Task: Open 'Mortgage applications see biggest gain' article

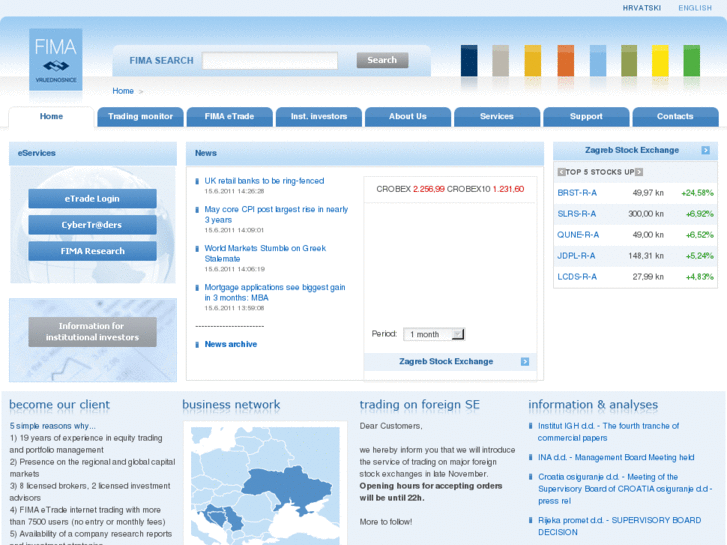Action: [275, 292]
